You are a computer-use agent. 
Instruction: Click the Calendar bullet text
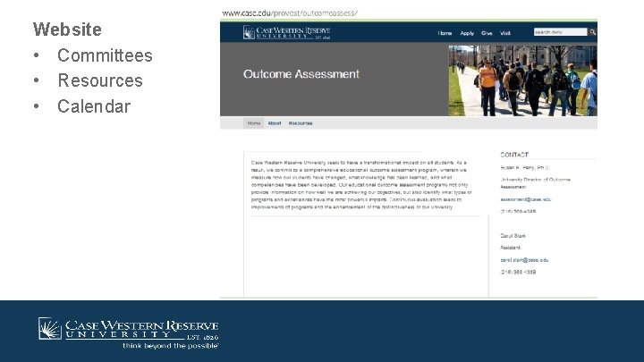pyautogui.click(x=94, y=106)
